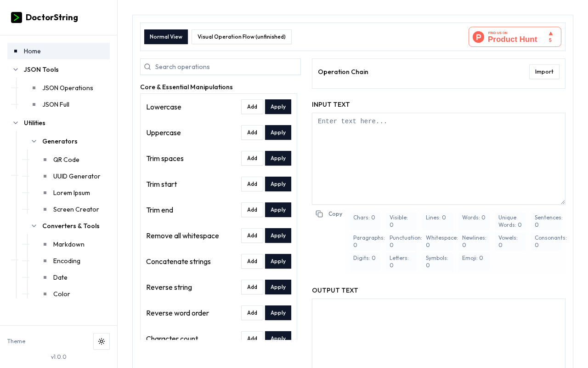The height and width of the screenshot is (368, 588).
Task: Add Trim start to the chain
Action: pos(252,184)
